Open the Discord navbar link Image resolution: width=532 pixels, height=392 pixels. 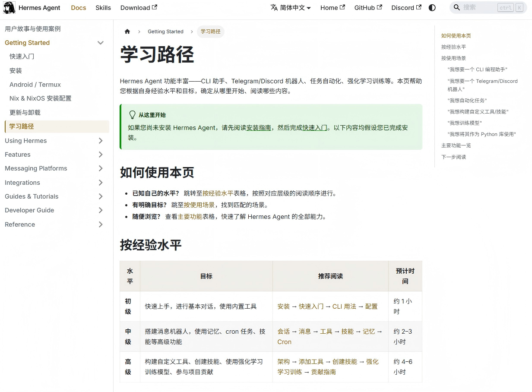406,8
